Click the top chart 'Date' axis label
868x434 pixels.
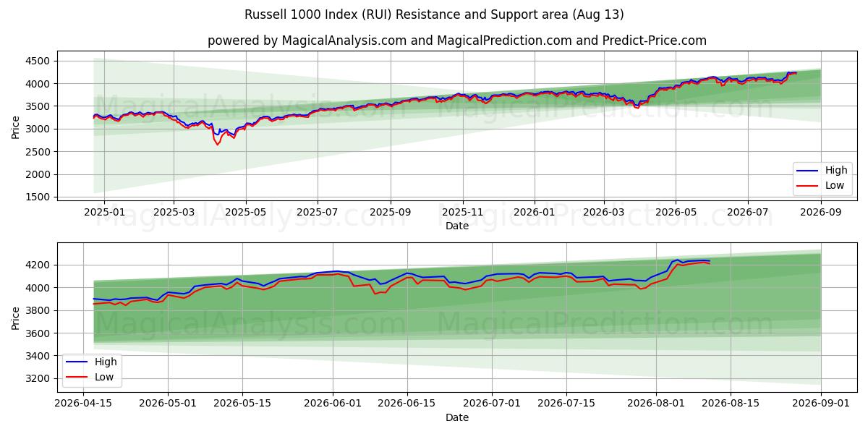[x=457, y=226]
